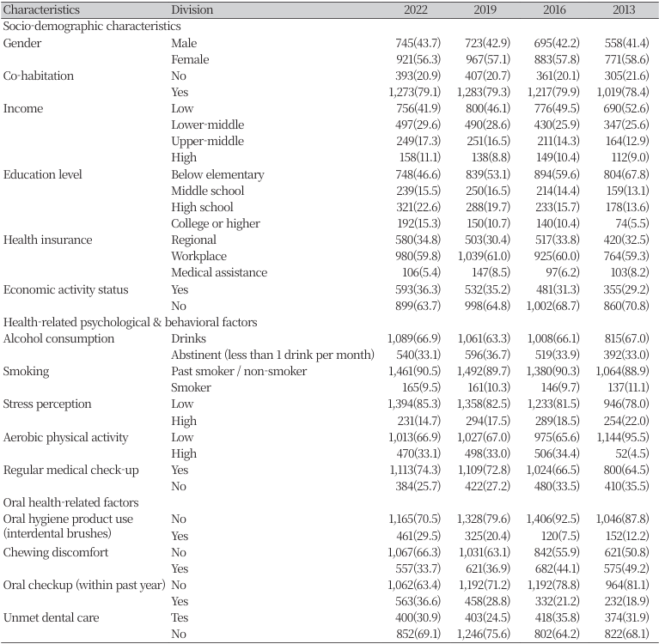
Task: Click the 2022 column header
Action: click(415, 9)
